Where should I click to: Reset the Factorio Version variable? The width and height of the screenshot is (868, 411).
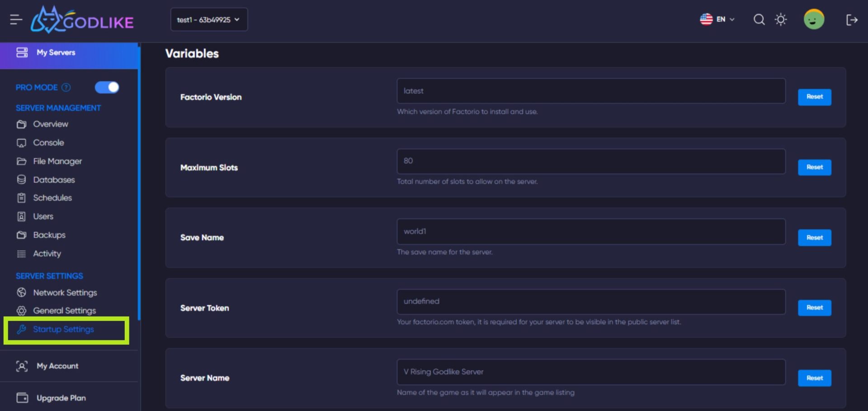814,97
